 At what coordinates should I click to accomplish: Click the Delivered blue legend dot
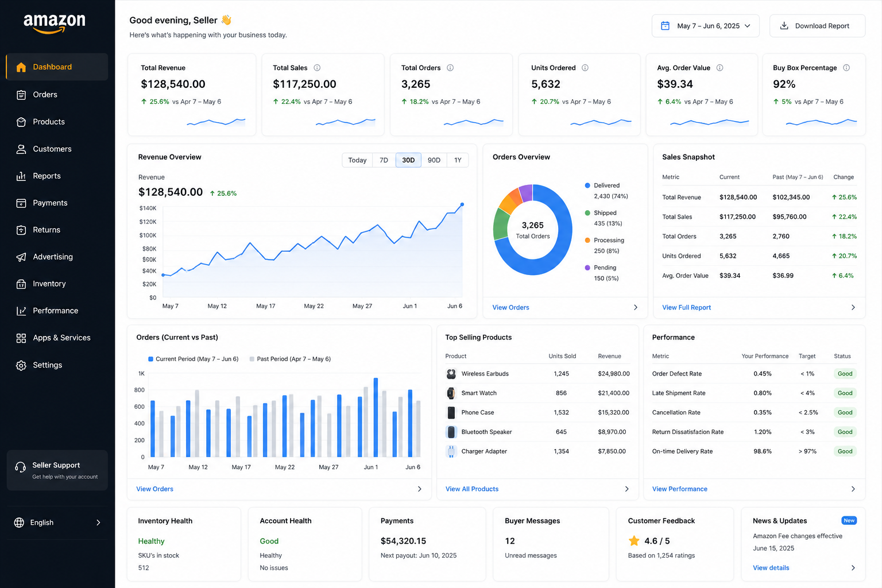click(587, 185)
